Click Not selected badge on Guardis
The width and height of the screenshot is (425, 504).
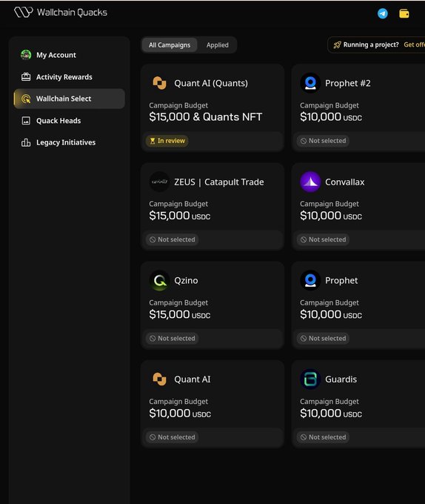[x=324, y=437]
